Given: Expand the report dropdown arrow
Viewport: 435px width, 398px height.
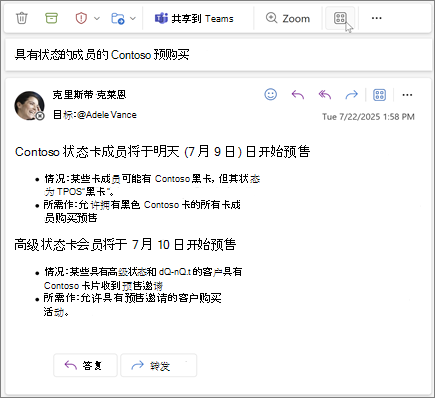Looking at the screenshot, I should click(x=97, y=18).
